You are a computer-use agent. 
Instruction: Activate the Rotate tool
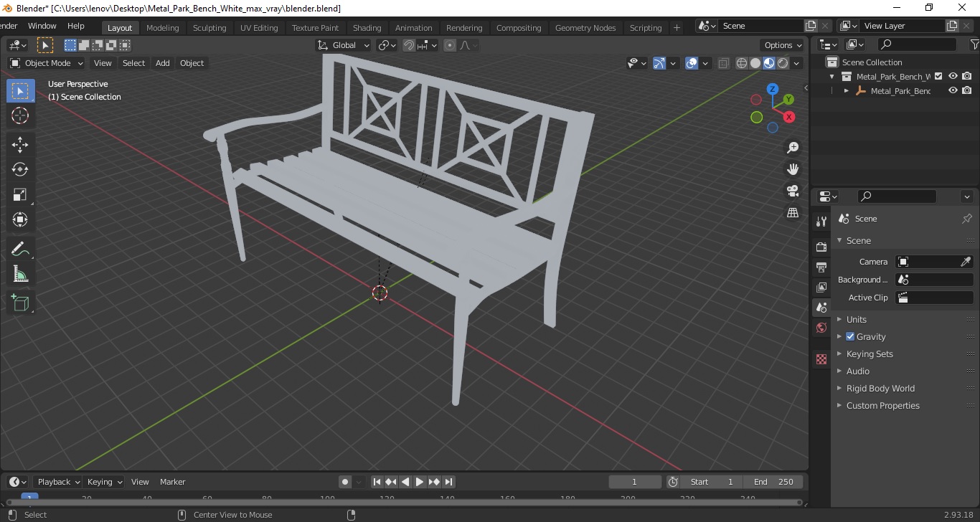20,169
